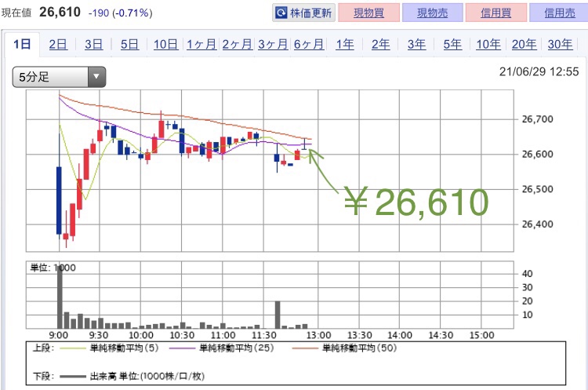Click the 26,400 price axis label

(x=537, y=224)
